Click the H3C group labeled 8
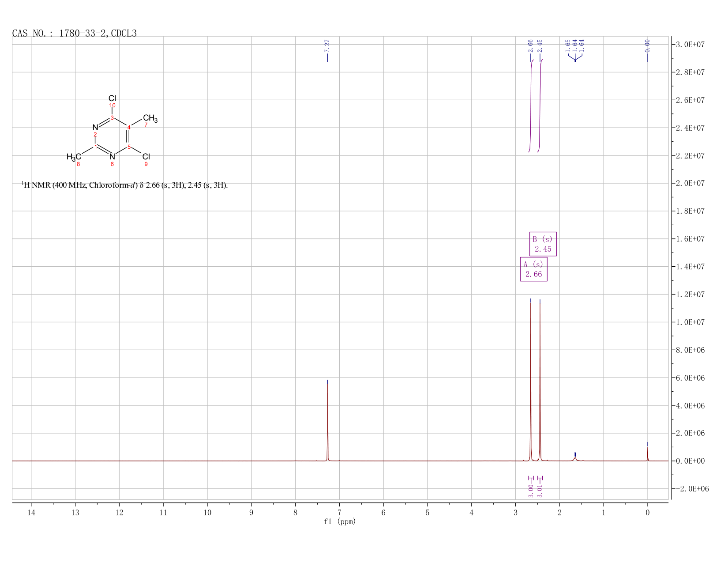Screen dimensions: 728x563 (74, 157)
